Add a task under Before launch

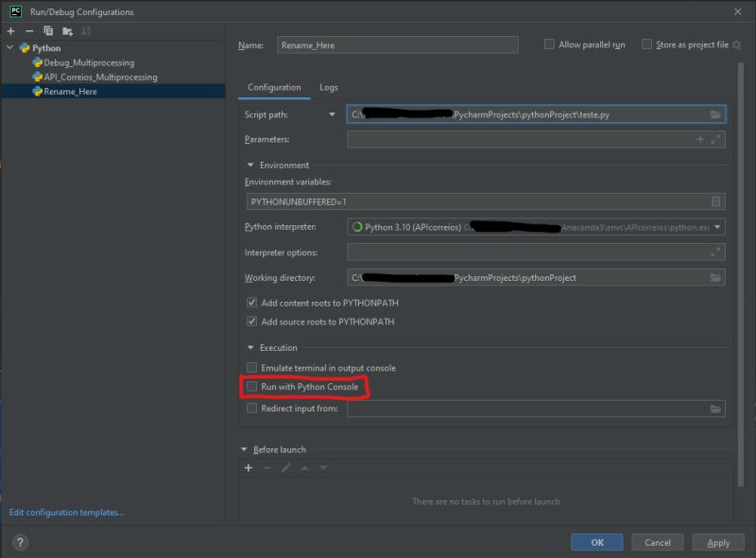(248, 466)
